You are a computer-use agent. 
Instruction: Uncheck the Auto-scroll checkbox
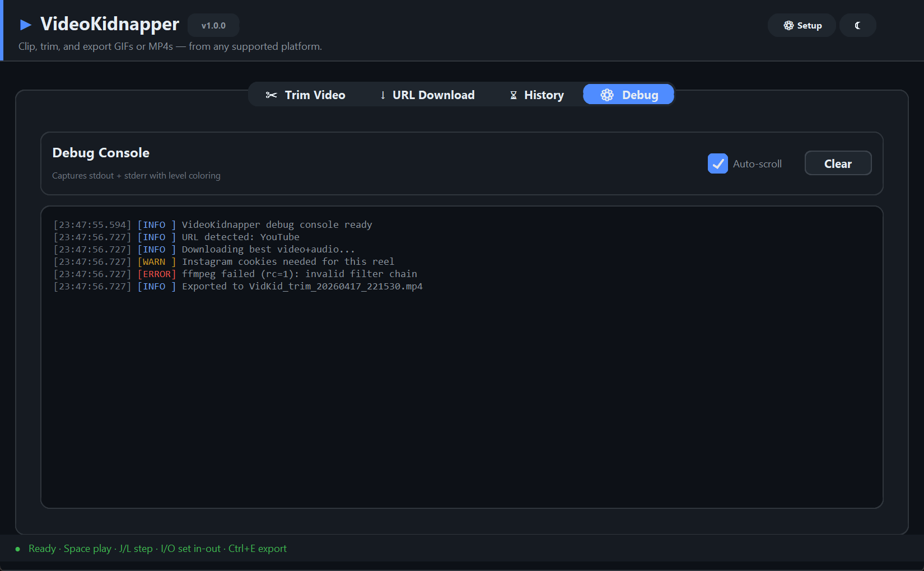point(718,163)
